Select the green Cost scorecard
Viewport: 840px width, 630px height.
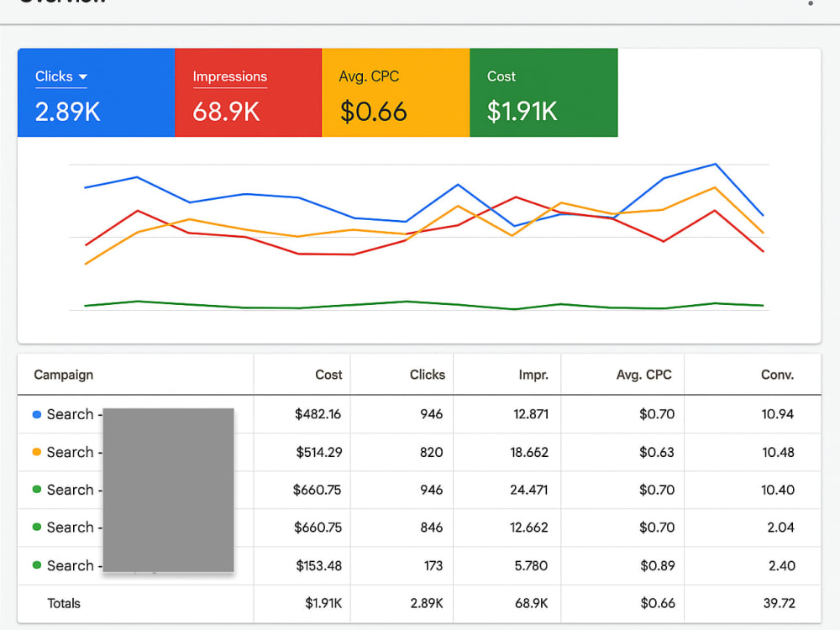pos(543,92)
